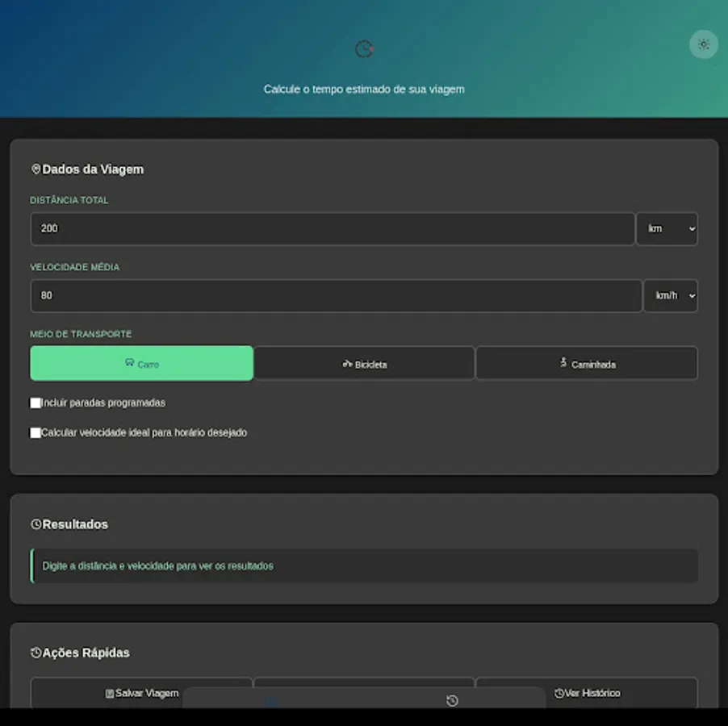Switch transport mode to Caminhada

coord(587,363)
